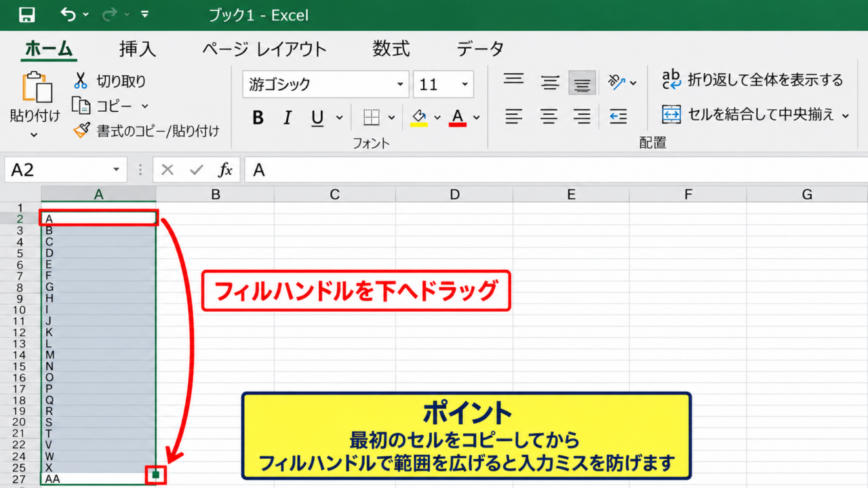The width and height of the screenshot is (868, 488).
Task: Toggle italic formatting I
Action: tap(288, 118)
